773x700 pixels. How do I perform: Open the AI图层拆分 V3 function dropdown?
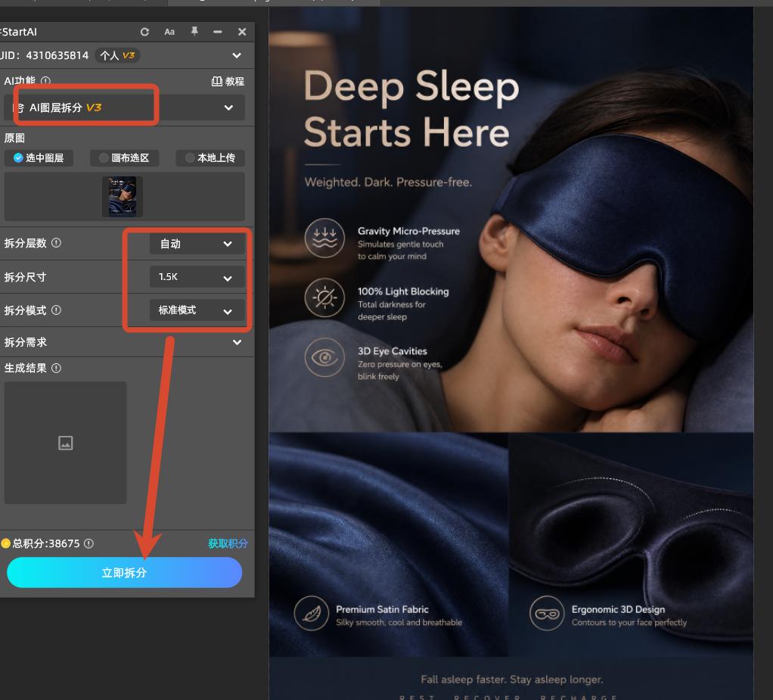124,107
